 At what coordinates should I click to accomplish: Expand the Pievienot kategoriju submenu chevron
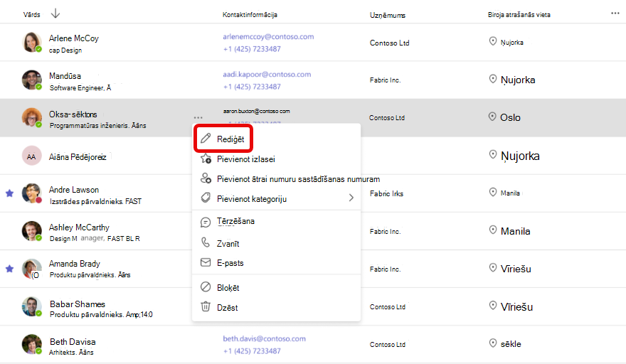pyautogui.click(x=351, y=198)
